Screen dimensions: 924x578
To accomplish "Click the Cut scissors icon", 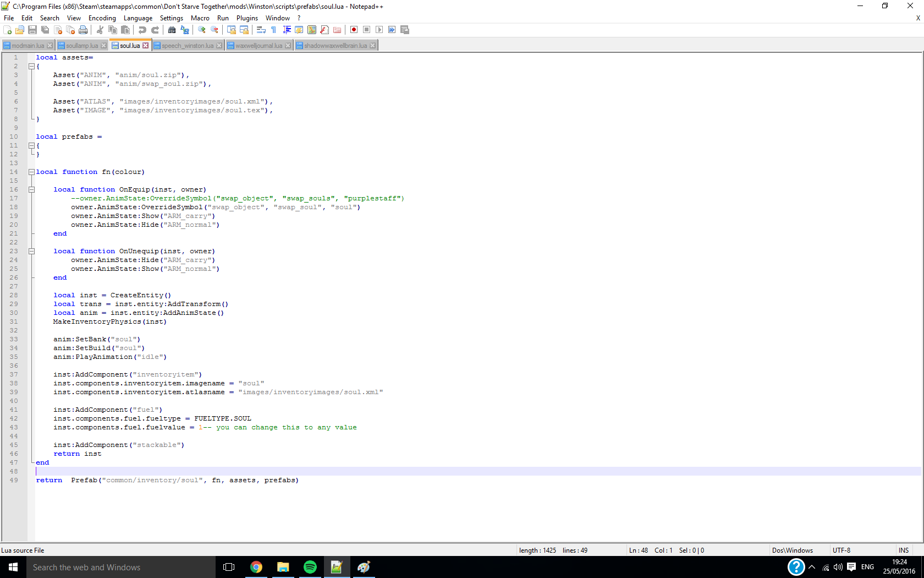I will tap(100, 30).
